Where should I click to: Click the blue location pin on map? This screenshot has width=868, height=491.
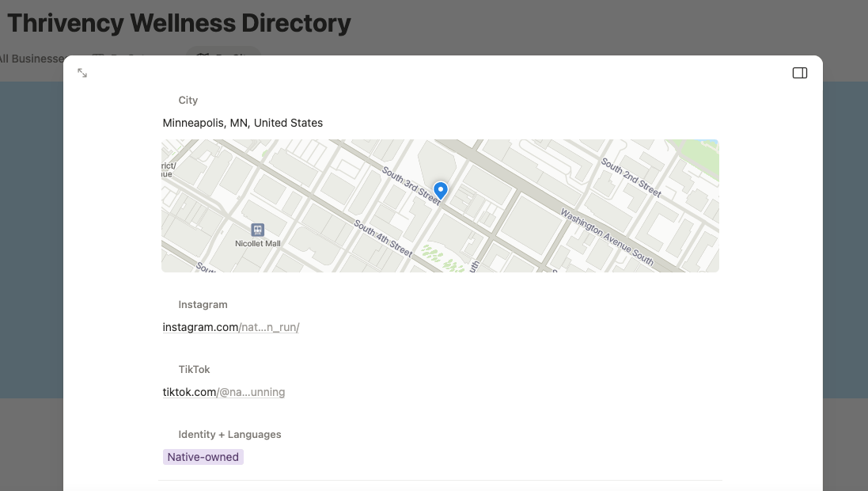[x=441, y=190]
